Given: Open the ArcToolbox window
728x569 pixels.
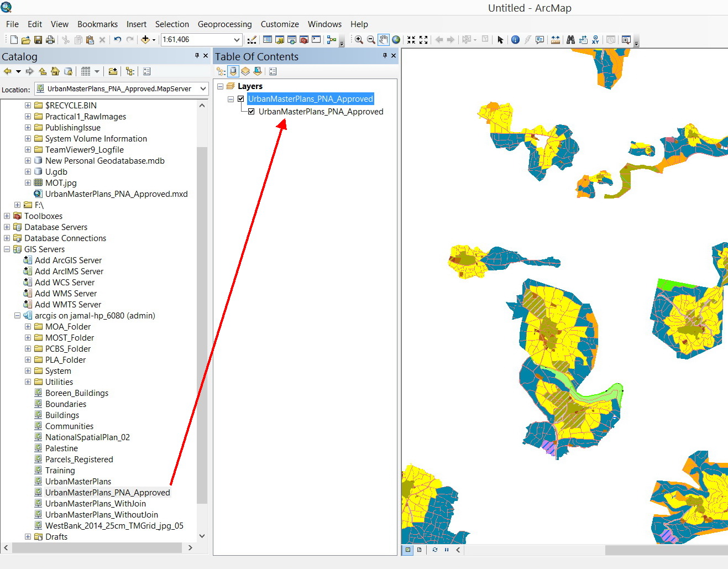Looking at the screenshot, I should [x=304, y=40].
